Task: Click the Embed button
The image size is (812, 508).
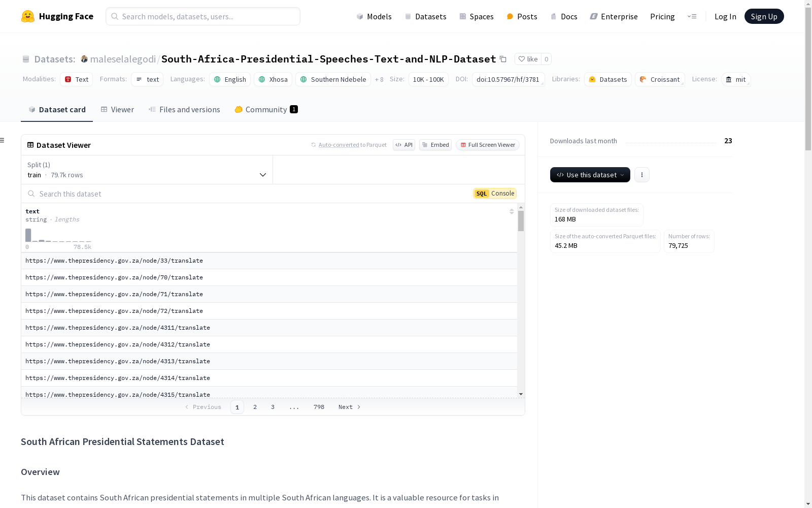Action: click(435, 145)
